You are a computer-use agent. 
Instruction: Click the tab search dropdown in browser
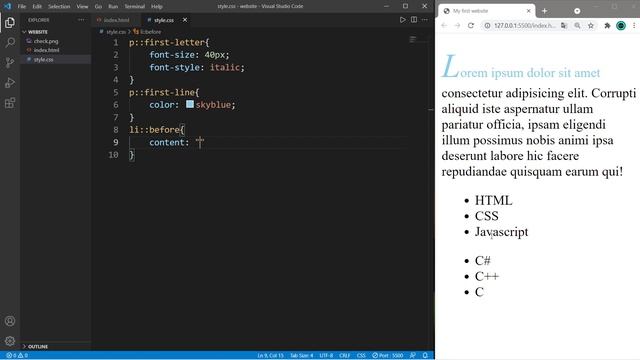(x=577, y=11)
